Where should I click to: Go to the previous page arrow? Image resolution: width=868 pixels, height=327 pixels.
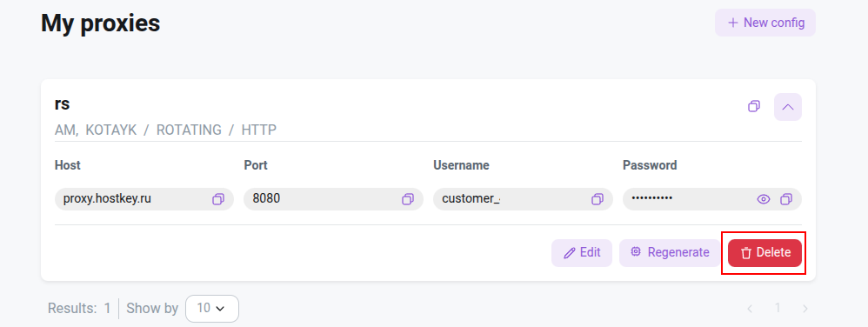pos(750,308)
